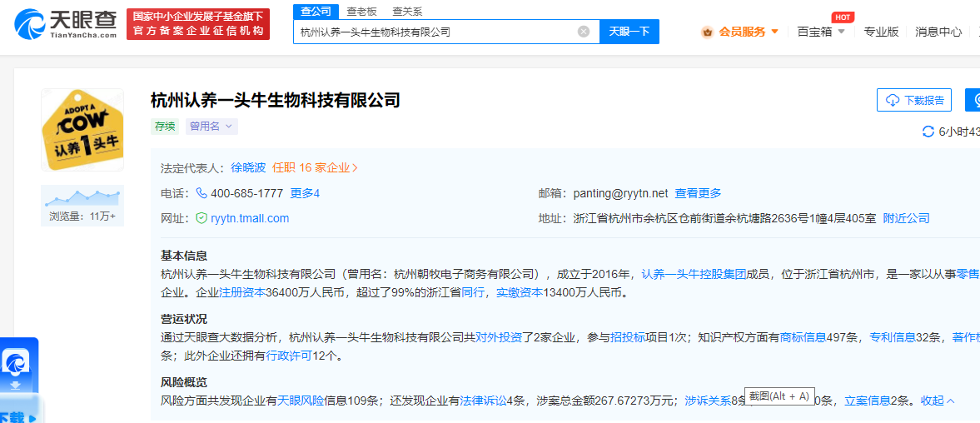Click the 同行 link
This screenshot has height=423, width=980.
[472, 292]
